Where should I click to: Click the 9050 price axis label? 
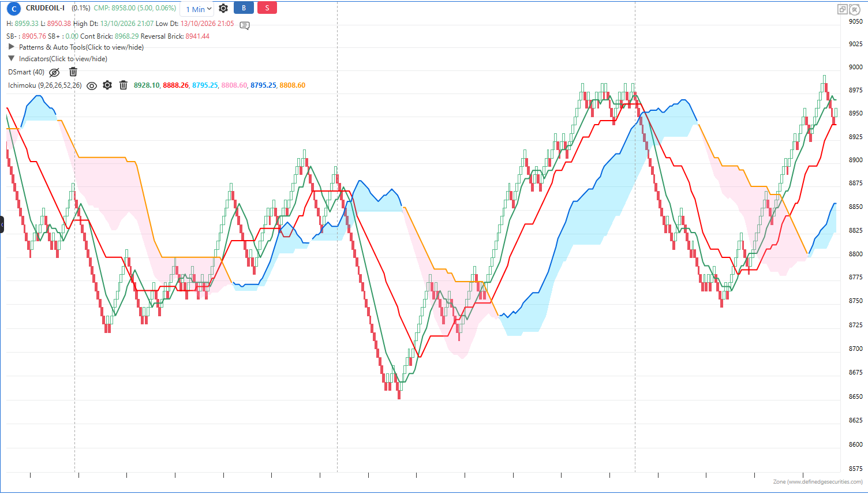click(x=856, y=21)
